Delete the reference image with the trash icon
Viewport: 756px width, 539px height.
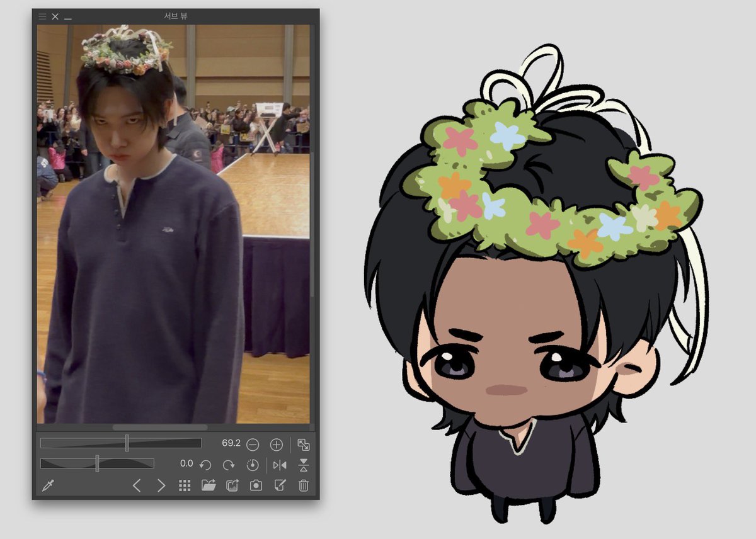tap(304, 485)
